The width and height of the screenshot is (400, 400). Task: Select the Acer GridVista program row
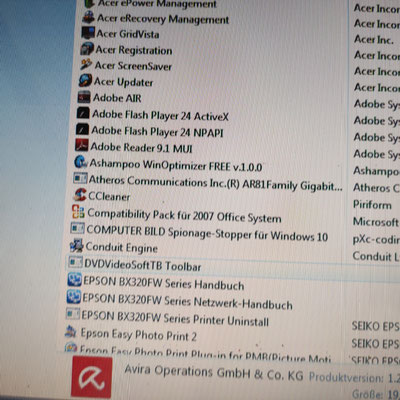pyautogui.click(x=128, y=34)
